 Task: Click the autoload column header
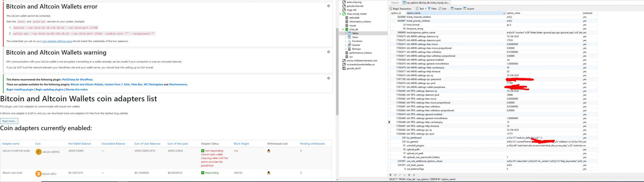tap(590, 13)
